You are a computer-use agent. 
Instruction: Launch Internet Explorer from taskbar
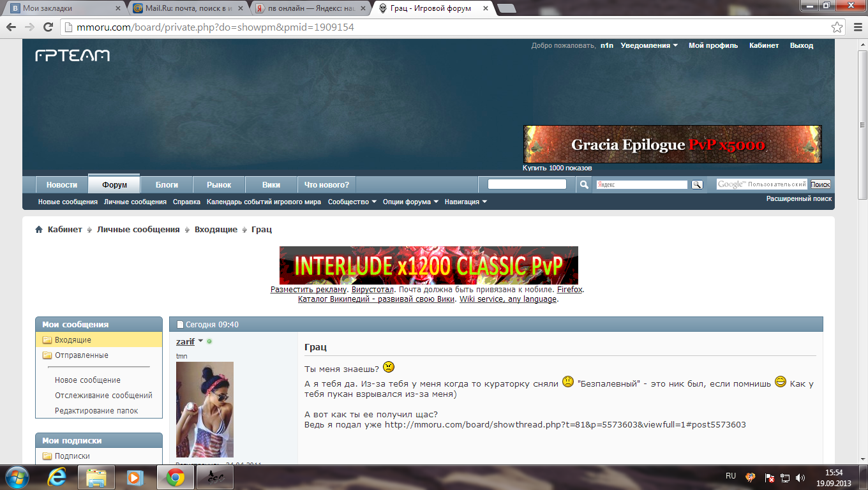pyautogui.click(x=57, y=477)
